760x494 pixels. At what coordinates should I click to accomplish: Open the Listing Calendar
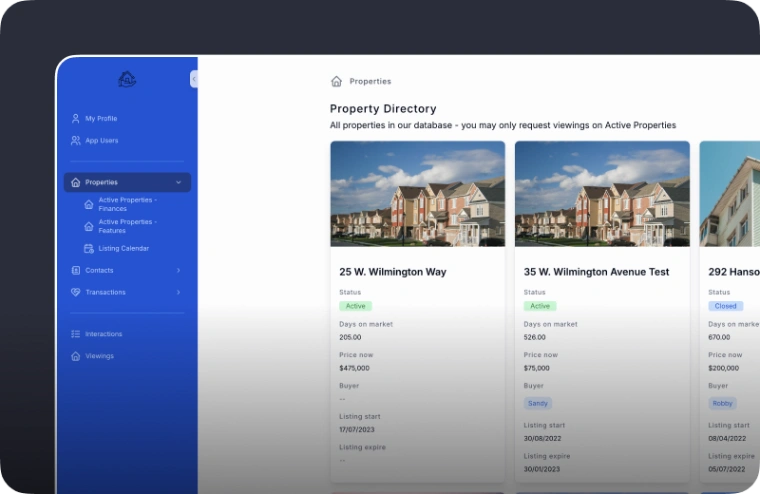124,248
